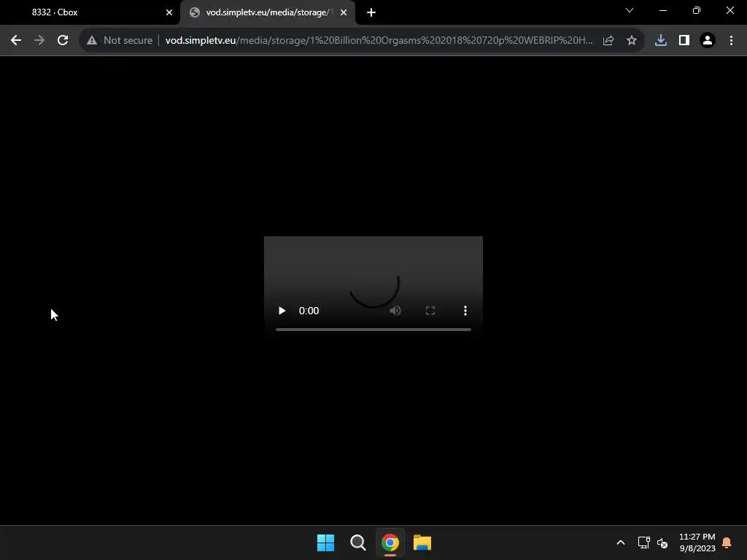Mute the video player volume
The image size is (747, 560).
pos(395,311)
